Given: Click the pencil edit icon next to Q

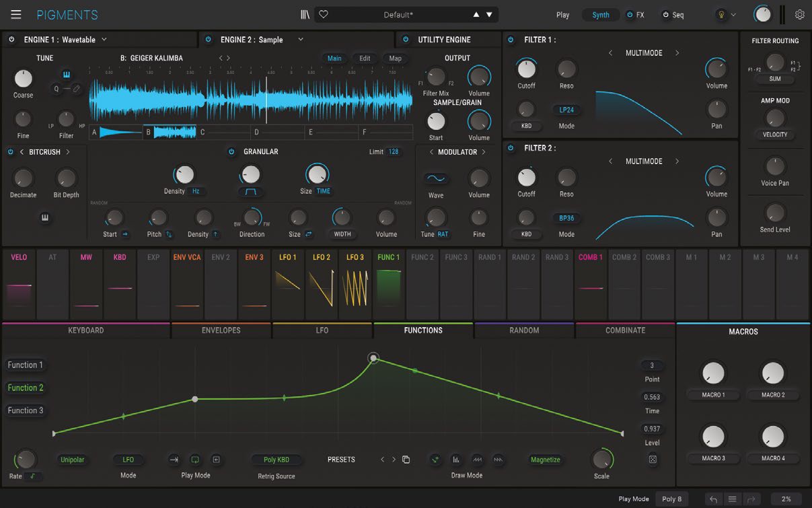Looking at the screenshot, I should point(76,88).
